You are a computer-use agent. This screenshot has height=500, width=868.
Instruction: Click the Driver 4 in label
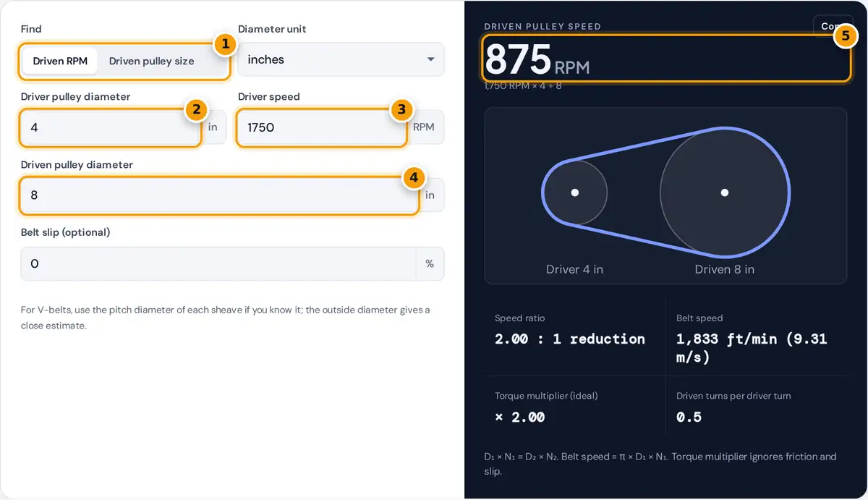pyautogui.click(x=574, y=269)
